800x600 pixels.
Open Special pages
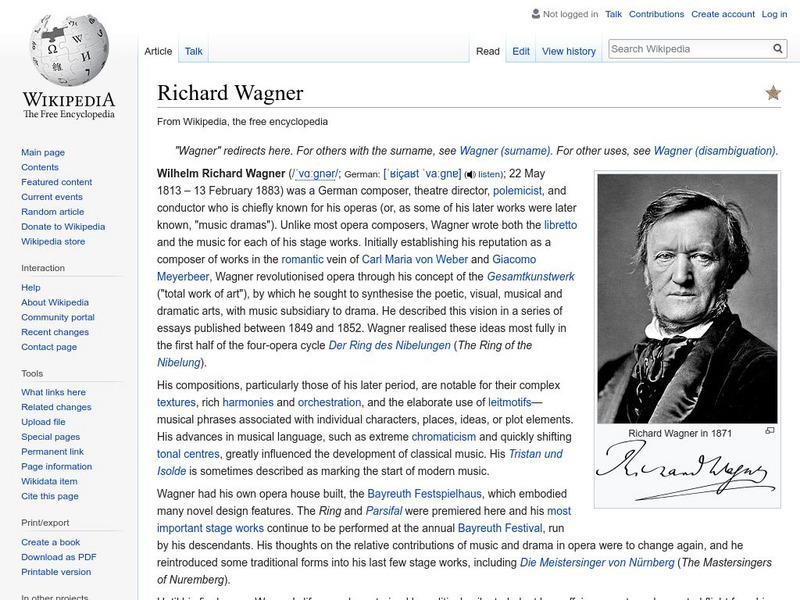tap(51, 436)
